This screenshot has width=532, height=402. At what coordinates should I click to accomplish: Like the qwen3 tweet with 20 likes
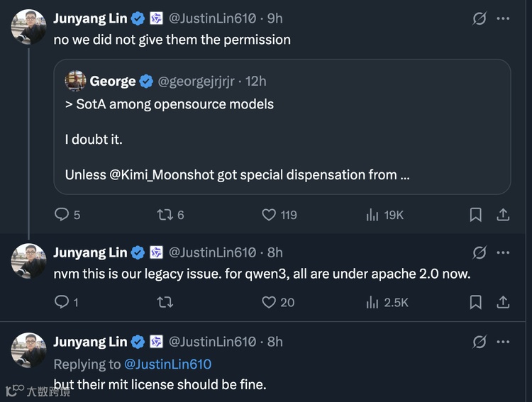(x=270, y=302)
